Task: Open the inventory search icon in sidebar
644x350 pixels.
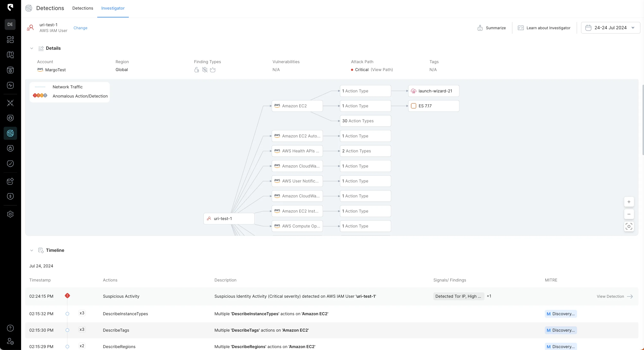Action: [10, 55]
